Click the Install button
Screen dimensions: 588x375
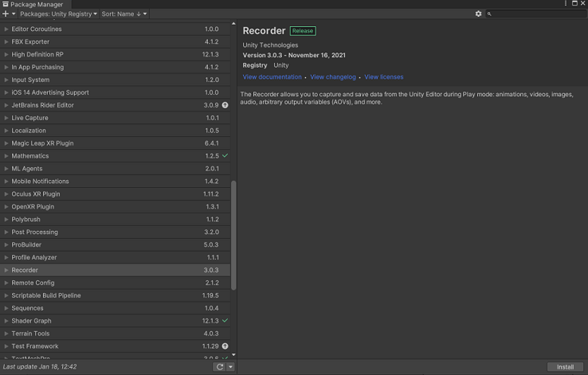(x=565, y=367)
